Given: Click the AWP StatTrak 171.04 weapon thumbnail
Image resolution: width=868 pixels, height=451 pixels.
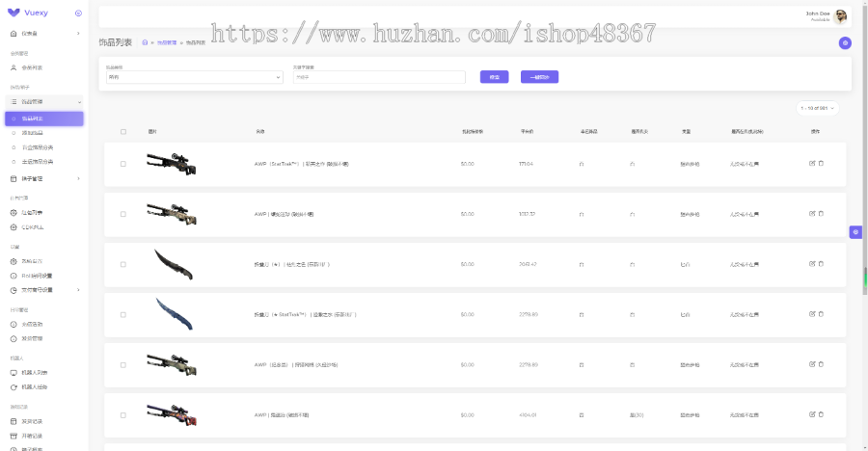Looking at the screenshot, I should tap(172, 164).
